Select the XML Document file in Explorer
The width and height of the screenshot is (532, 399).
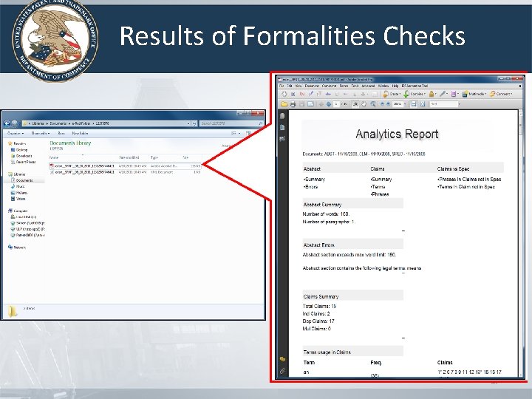pyautogui.click(x=125, y=172)
